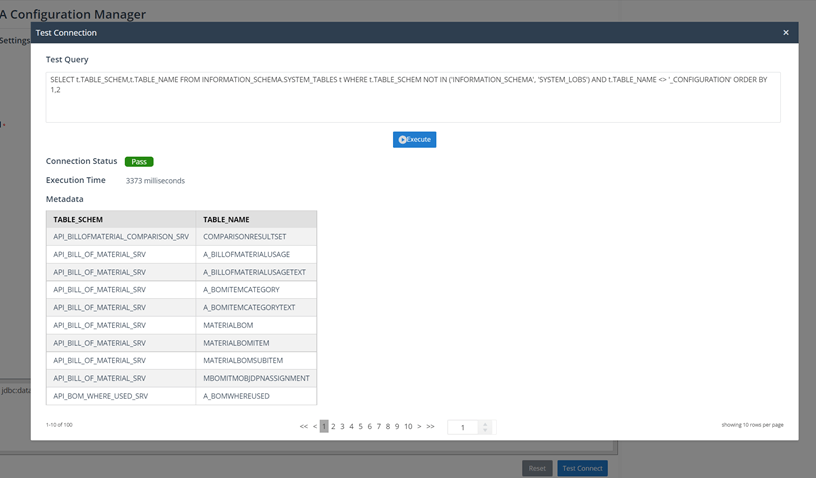
Task: Go to previous page with < control
Action: point(314,427)
